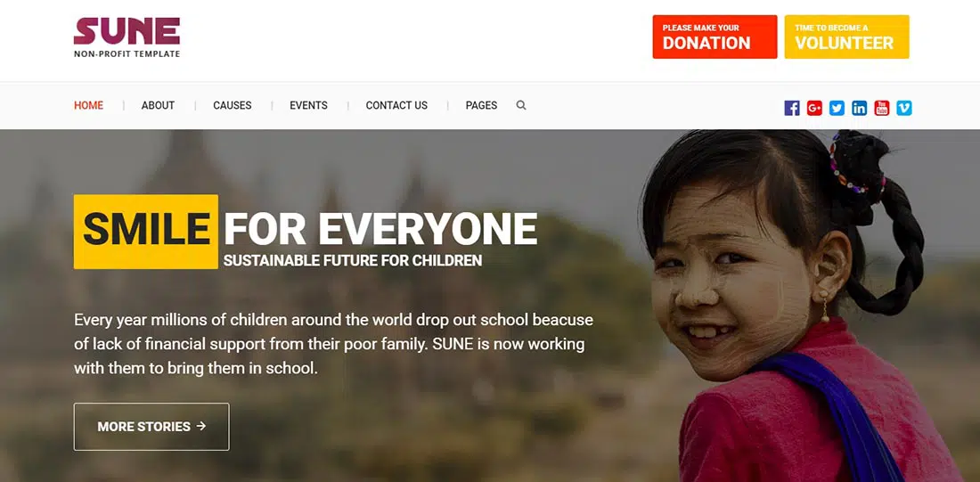Viewport: 980px width, 482px height.
Task: Click the yellow SMILE headline block
Action: pos(146,232)
